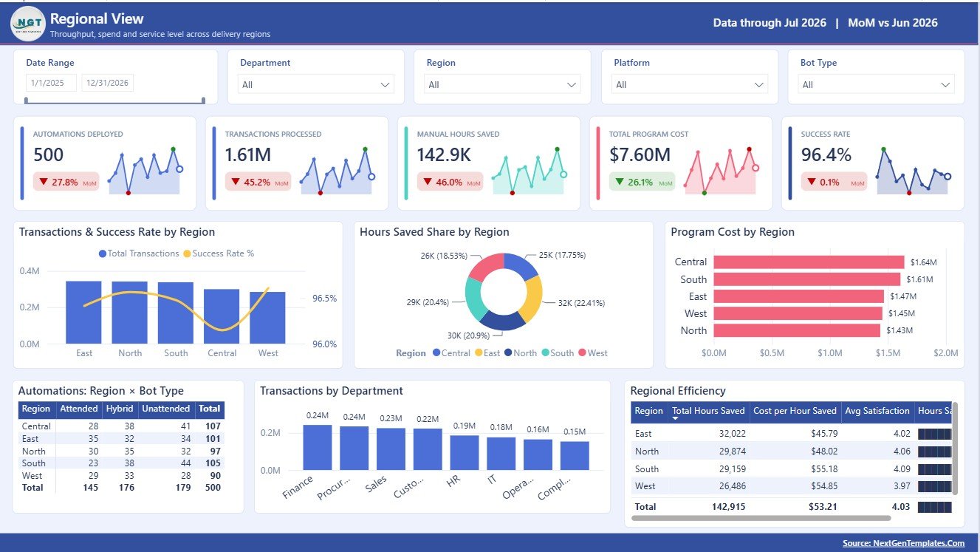The height and width of the screenshot is (552, 980).
Task: Select the Central bar in Transactions chart
Action: pyautogui.click(x=222, y=316)
